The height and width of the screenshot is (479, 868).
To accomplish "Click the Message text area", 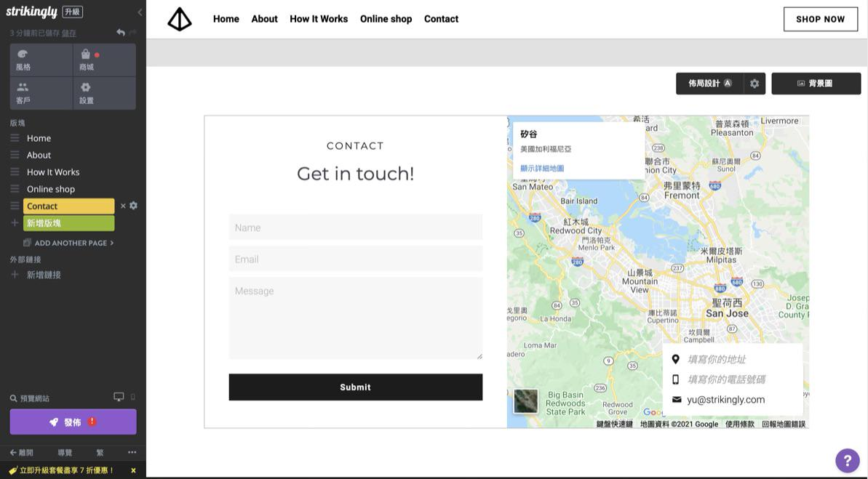I will (355, 318).
